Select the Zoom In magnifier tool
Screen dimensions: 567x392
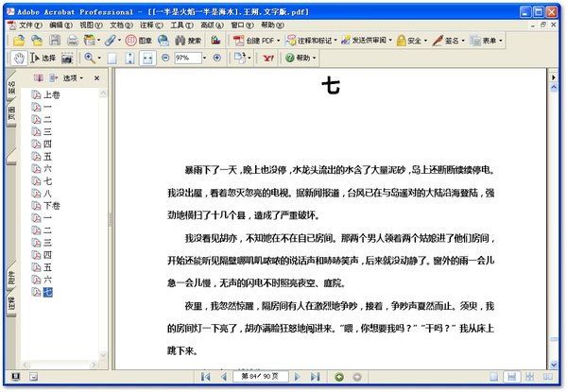pos(90,58)
